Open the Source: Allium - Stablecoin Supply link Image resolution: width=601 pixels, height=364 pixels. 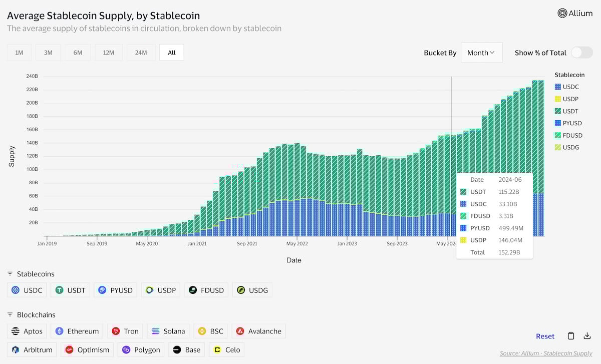546,353
